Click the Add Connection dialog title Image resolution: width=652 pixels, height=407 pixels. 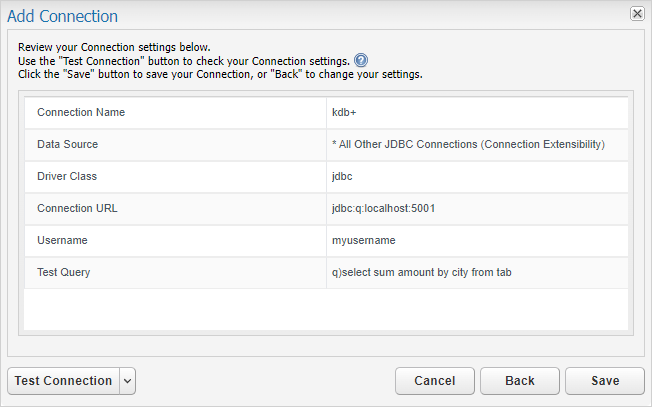[62, 16]
